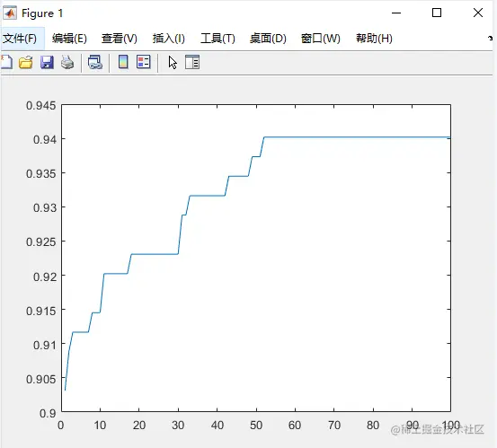Click the dock figure arrow at menu bar end
Screen dimensions: 497x448
pos(491,39)
